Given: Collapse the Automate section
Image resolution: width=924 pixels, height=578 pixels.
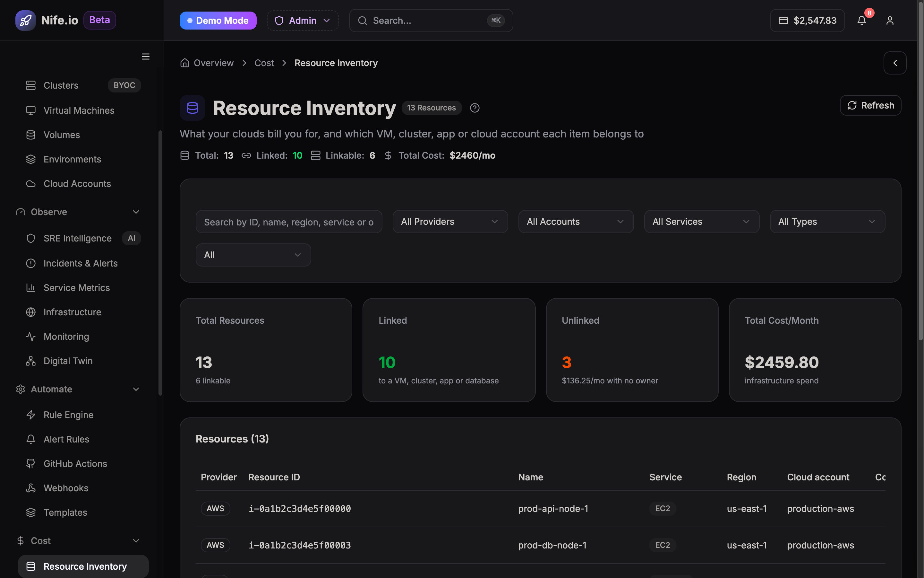Looking at the screenshot, I should [x=136, y=389].
